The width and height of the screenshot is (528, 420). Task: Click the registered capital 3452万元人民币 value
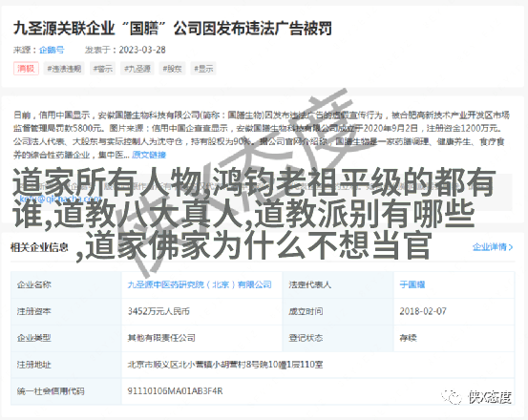tap(158, 311)
